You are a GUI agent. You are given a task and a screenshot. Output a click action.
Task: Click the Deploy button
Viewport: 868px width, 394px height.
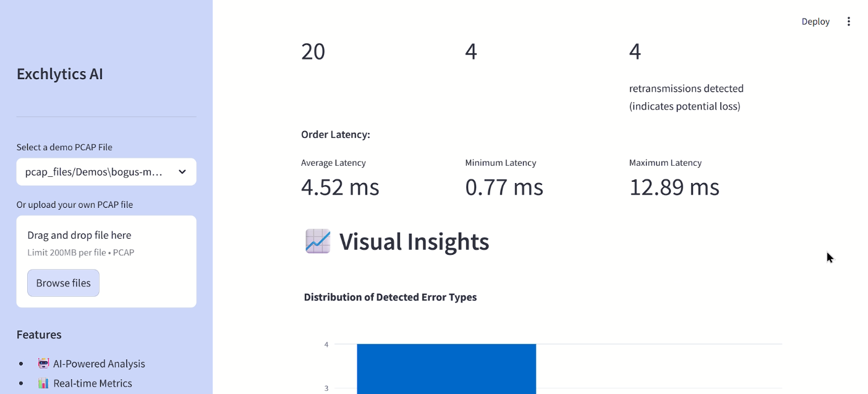[x=815, y=22]
